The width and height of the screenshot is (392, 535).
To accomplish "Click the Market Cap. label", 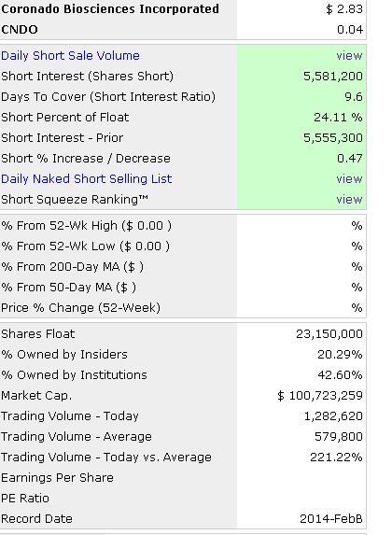I will coord(36,396).
